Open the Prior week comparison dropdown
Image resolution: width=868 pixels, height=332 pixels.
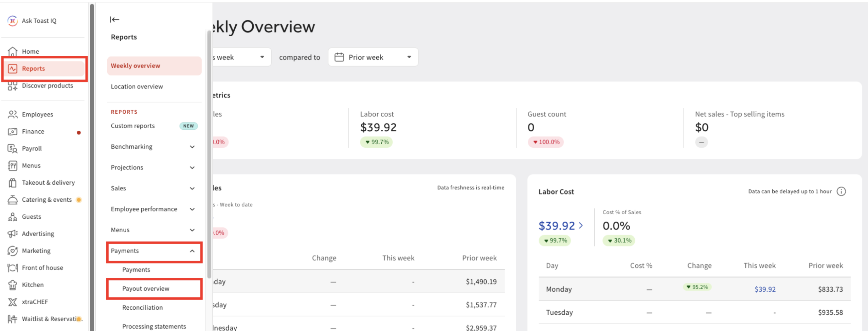point(373,57)
